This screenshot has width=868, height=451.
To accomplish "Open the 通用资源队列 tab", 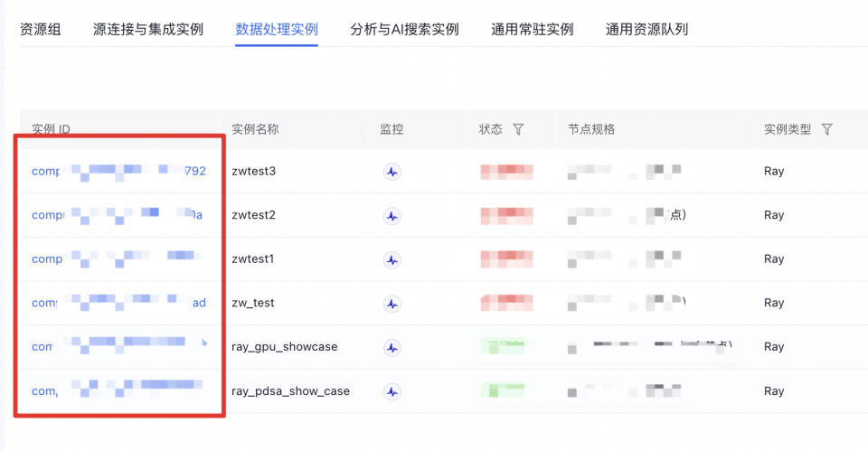I will pos(646,29).
